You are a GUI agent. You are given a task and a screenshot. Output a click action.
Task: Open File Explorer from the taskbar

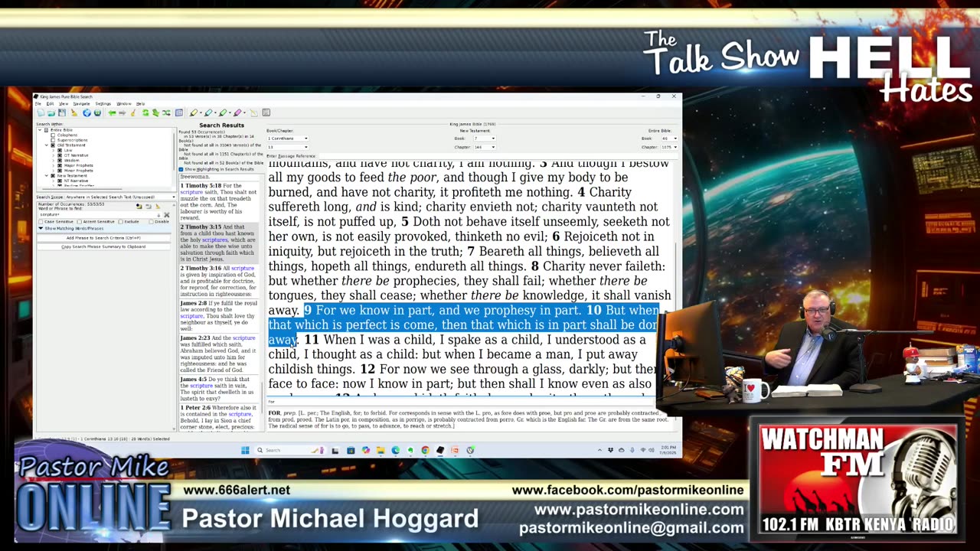[381, 450]
